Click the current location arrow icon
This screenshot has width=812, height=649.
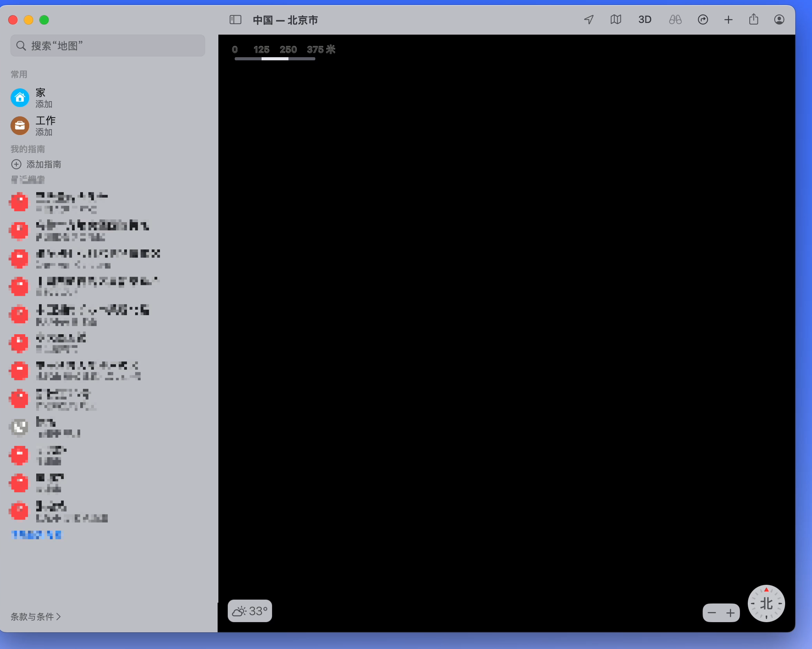[589, 19]
